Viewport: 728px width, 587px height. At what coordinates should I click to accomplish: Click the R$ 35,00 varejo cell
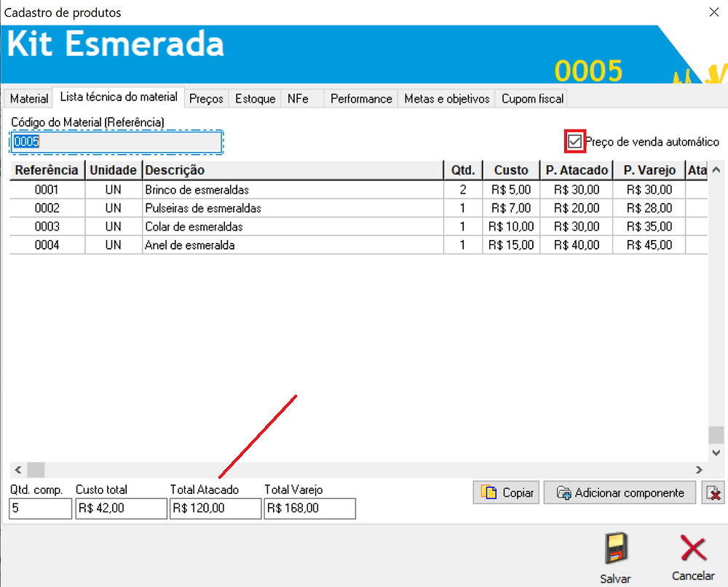coord(649,227)
